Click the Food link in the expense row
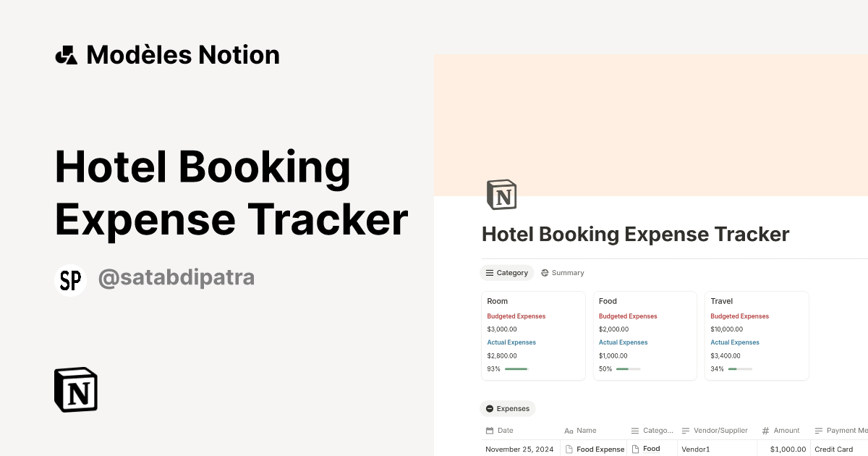 tap(652, 448)
